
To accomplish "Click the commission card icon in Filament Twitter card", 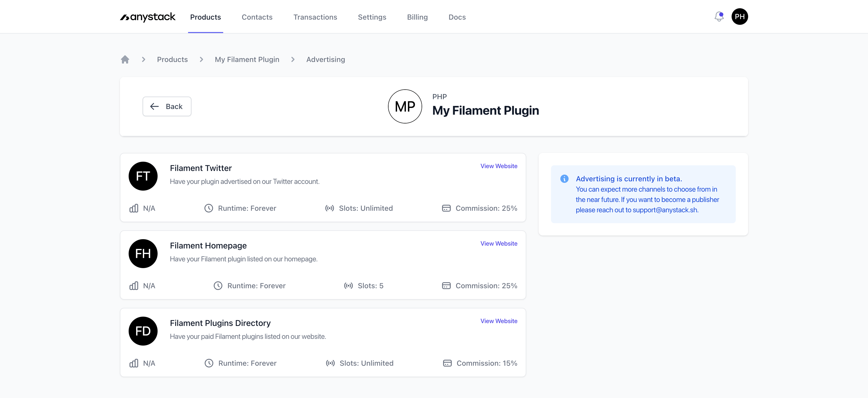I will coord(446,208).
